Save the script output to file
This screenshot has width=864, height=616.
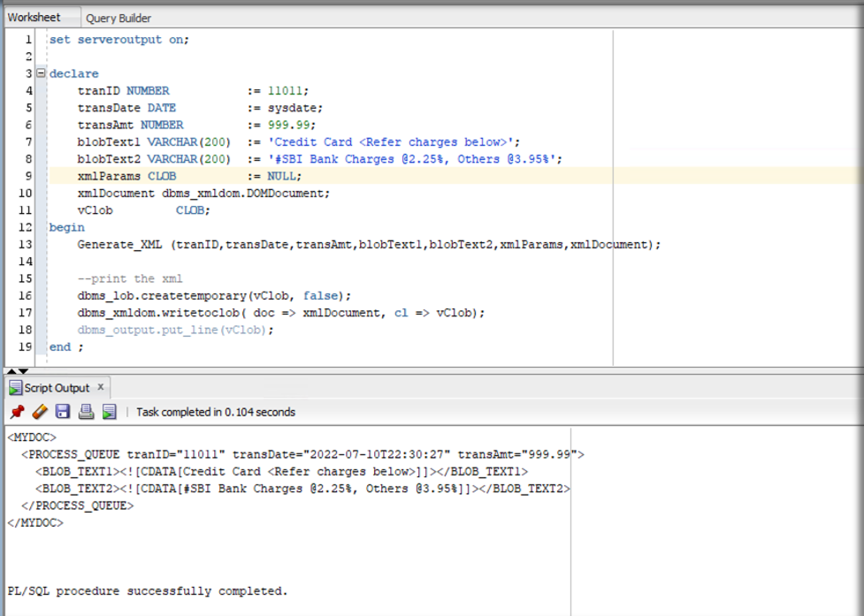(63, 412)
